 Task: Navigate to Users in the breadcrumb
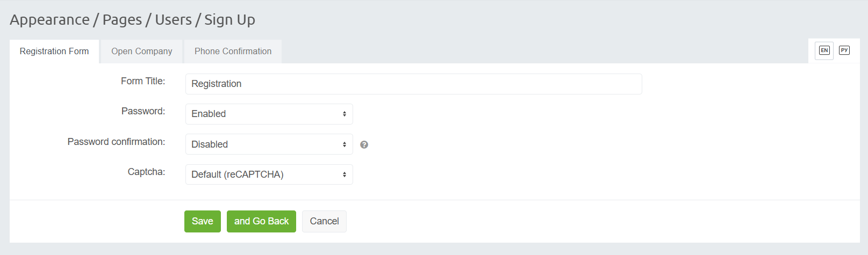[173, 20]
